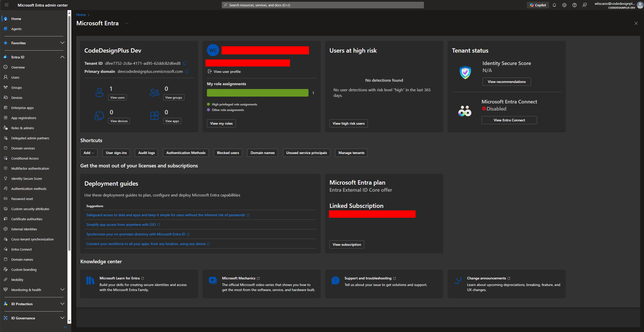Click the Home breadcrumb link
This screenshot has width=644, height=332.
click(x=81, y=15)
